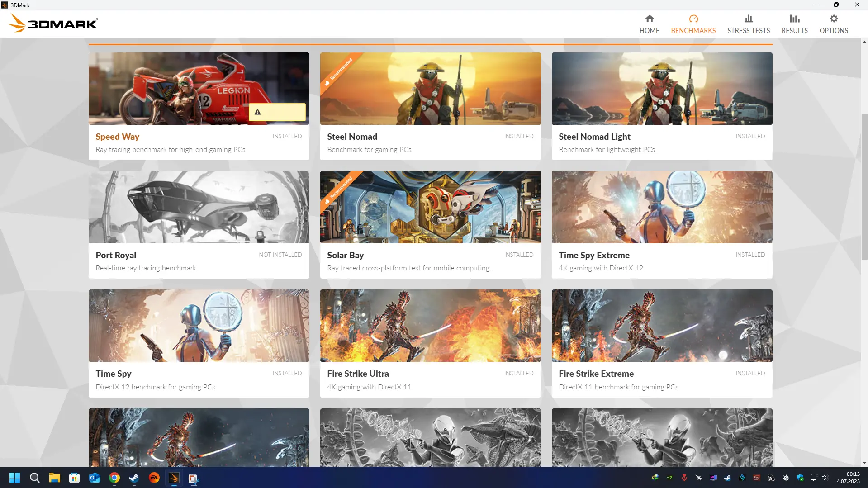Select the Steel Nomad Light image

coord(662,89)
